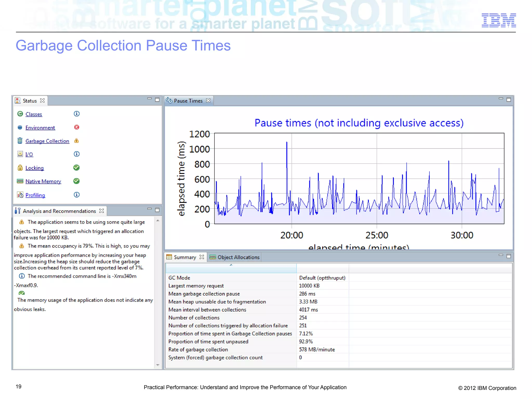Select the Mean garbage collection pause row
The image size is (532, 399).
pos(339,294)
